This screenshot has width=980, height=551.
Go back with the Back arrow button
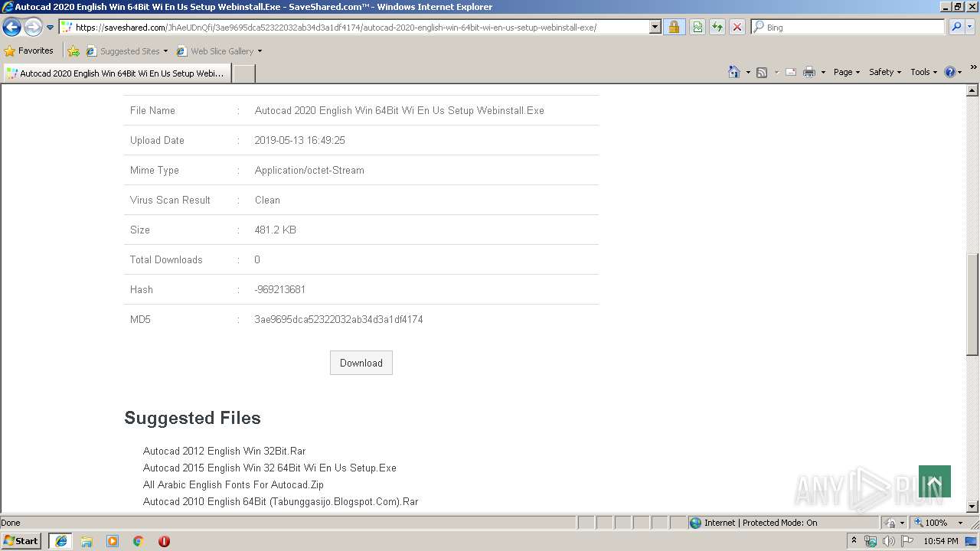coord(11,27)
